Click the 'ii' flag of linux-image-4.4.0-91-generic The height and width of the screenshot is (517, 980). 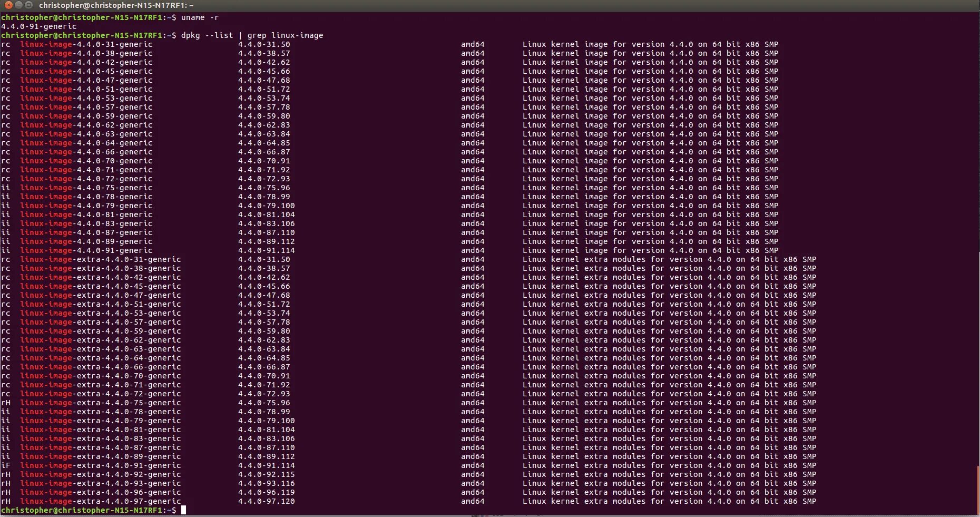(6, 250)
